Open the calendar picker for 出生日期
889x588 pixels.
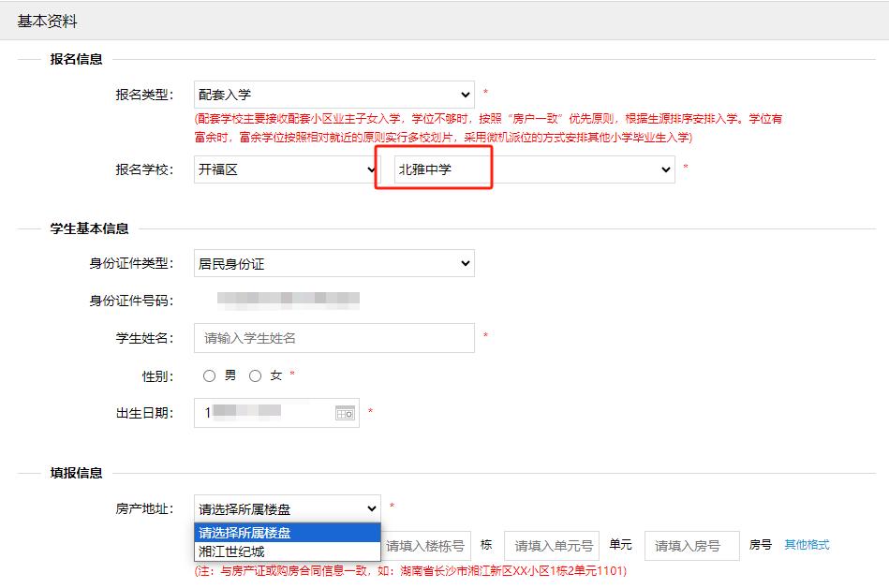[345, 413]
